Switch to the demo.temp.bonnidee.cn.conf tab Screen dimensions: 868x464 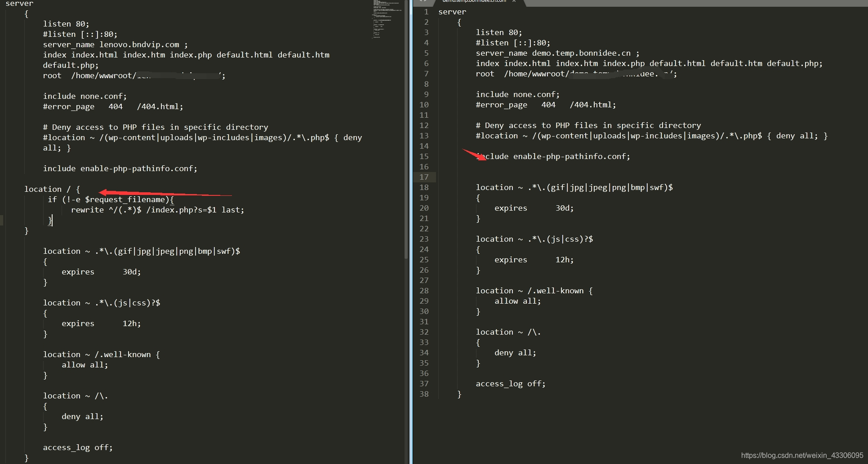pyautogui.click(x=474, y=1)
